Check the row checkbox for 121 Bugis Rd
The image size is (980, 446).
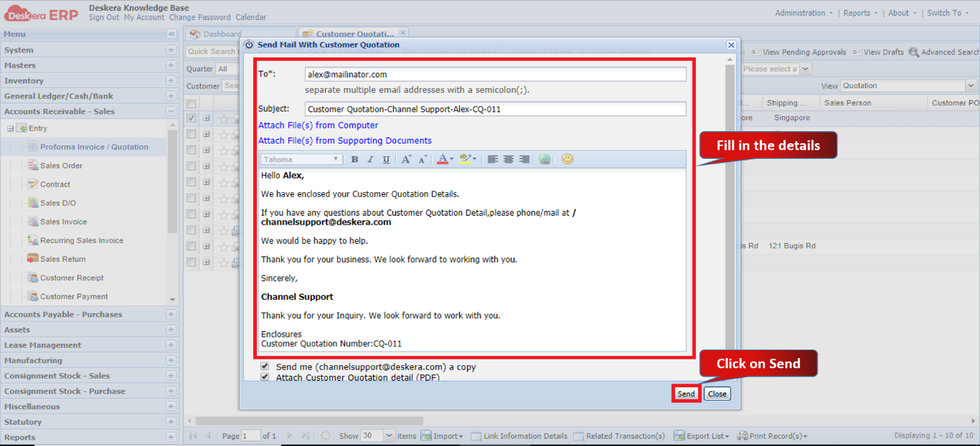[x=191, y=246]
